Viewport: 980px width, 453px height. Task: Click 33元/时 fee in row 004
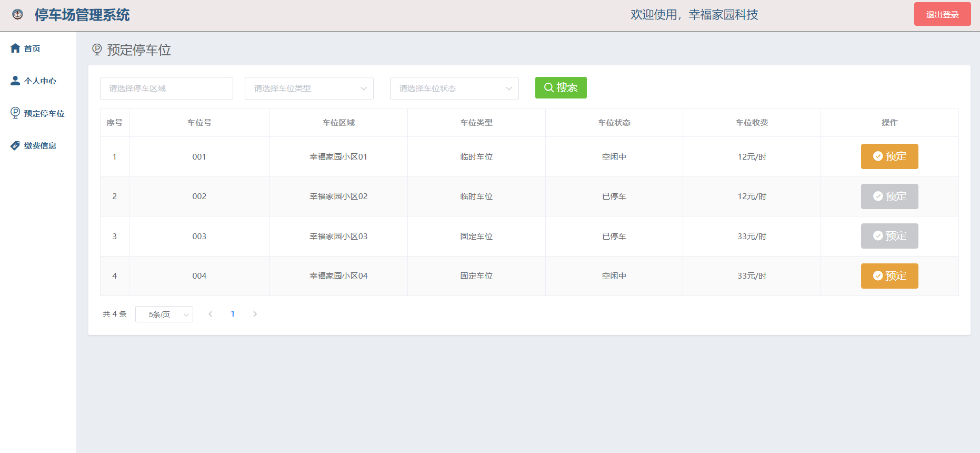coord(752,276)
